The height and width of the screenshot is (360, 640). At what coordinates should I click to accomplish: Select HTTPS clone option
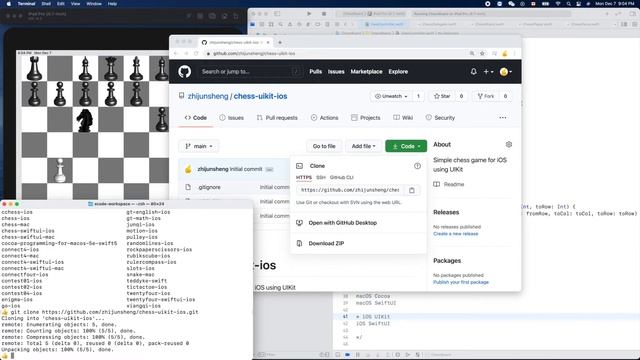304,178
